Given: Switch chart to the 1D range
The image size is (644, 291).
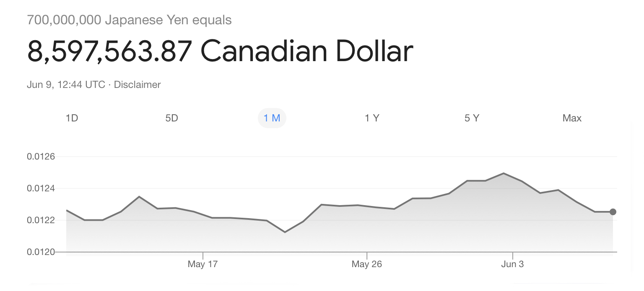Looking at the screenshot, I should click(72, 118).
